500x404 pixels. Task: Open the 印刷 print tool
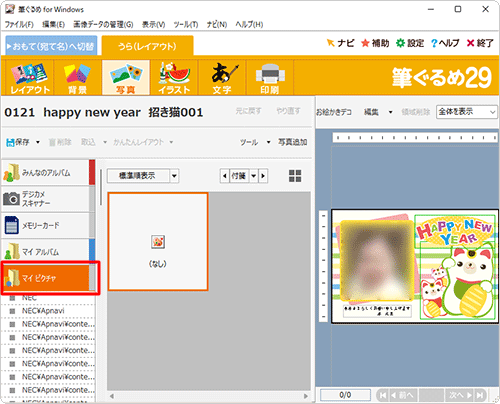[270, 78]
